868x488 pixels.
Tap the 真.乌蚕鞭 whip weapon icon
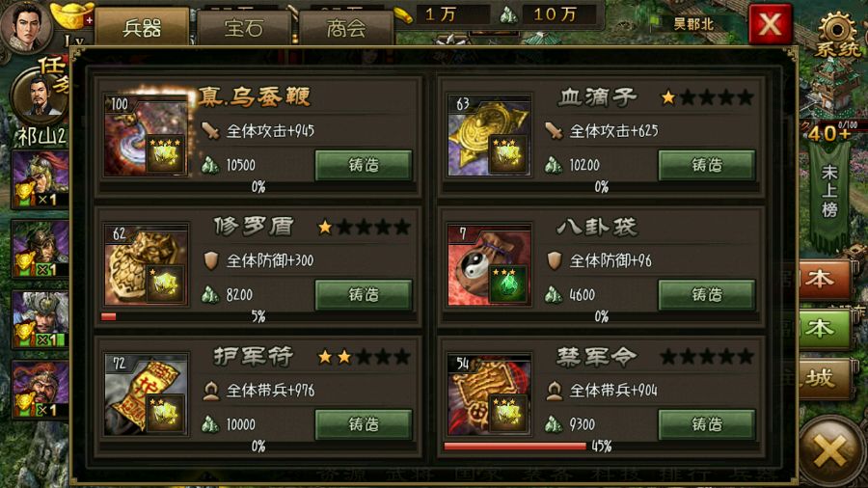(147, 136)
